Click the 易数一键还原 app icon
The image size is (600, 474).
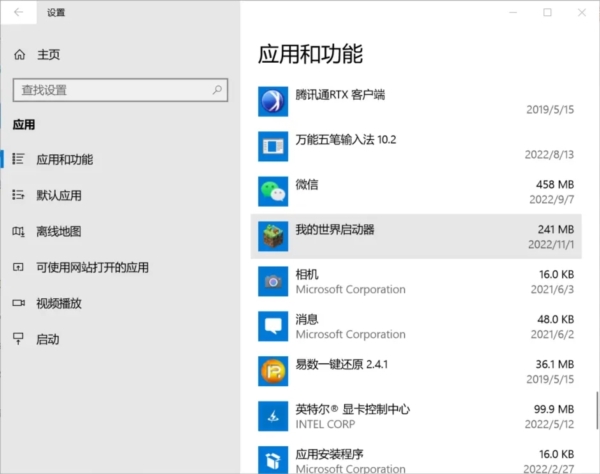pyautogui.click(x=273, y=371)
